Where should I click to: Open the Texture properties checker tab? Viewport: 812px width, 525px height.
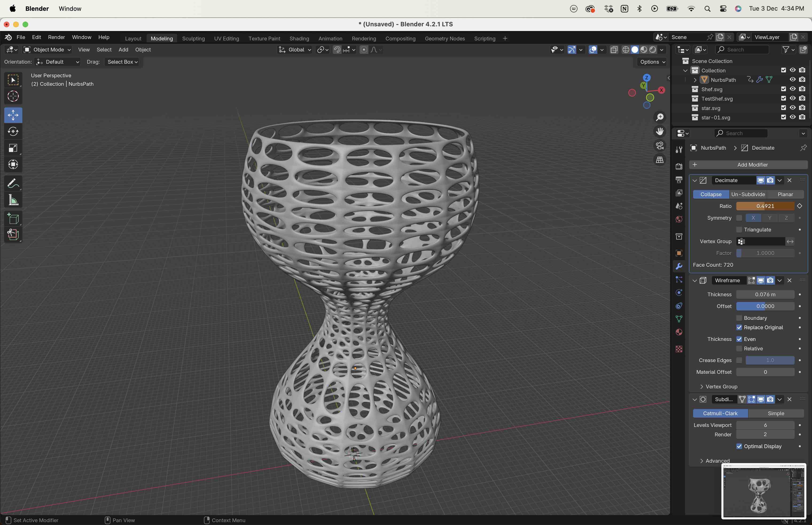pos(679,349)
